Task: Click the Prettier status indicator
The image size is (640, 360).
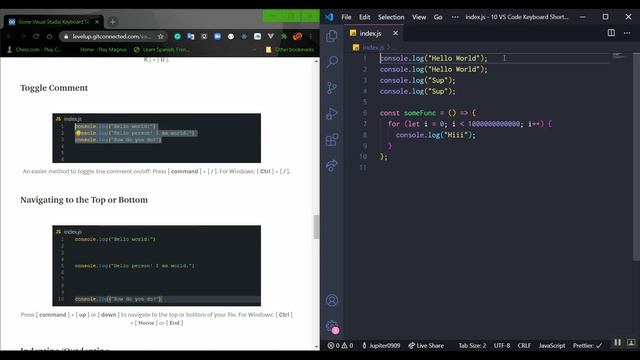Action: click(x=587, y=345)
